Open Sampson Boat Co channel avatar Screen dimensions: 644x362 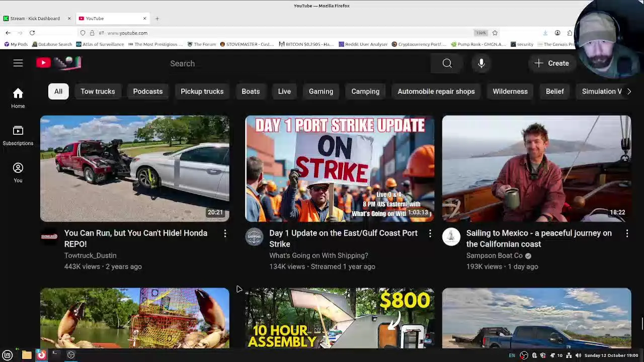coord(451,237)
